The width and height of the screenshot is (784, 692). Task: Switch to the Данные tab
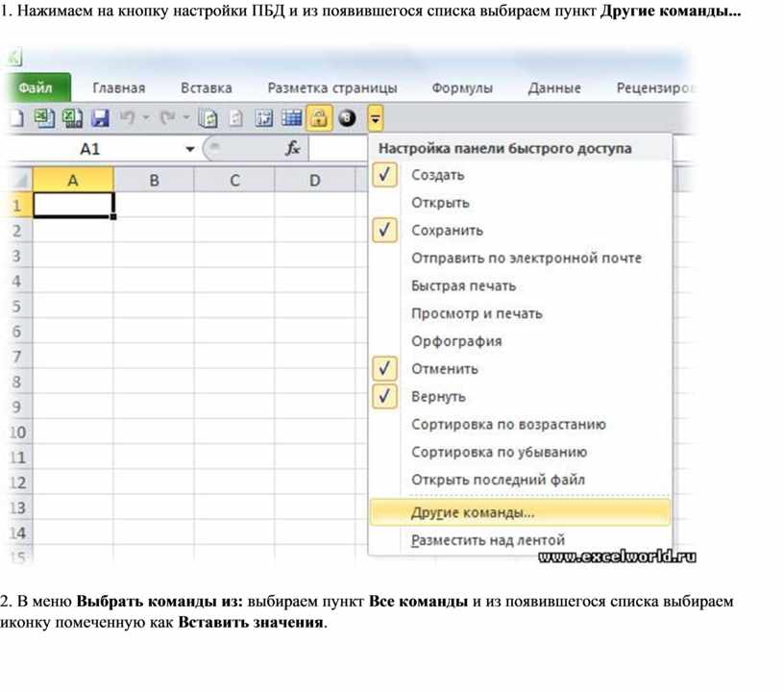[x=554, y=88]
